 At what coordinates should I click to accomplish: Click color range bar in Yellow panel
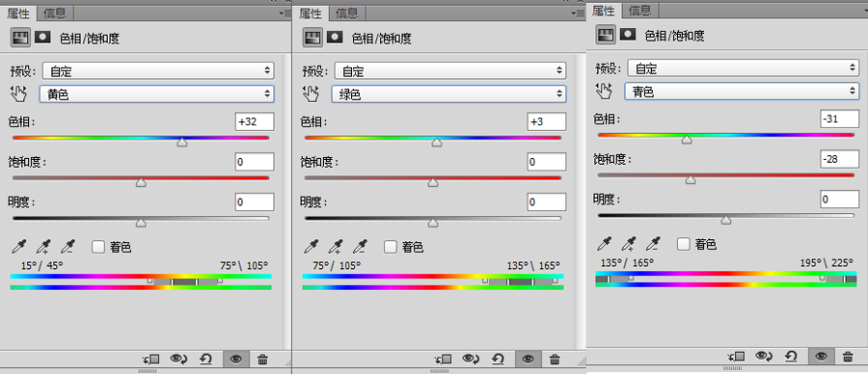[141, 281]
